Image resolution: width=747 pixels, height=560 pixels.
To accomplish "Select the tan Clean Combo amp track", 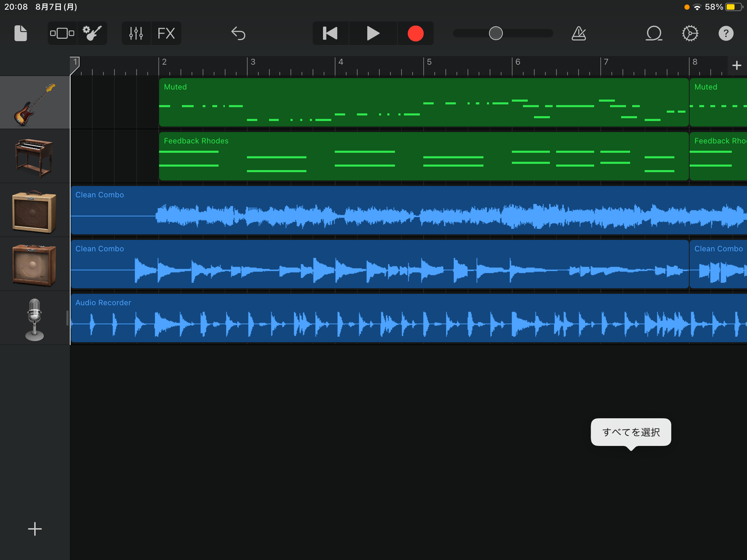I will tap(35, 211).
